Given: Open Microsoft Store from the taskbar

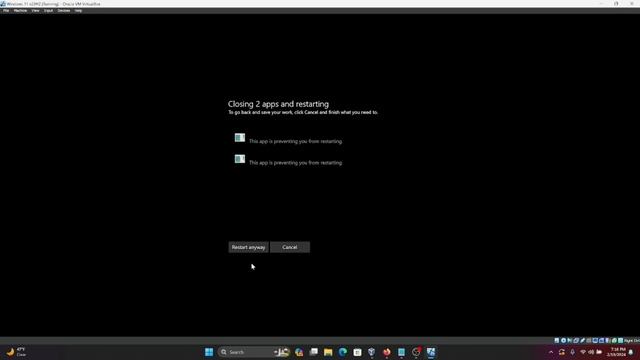Looking at the screenshot, I should click(357, 352).
